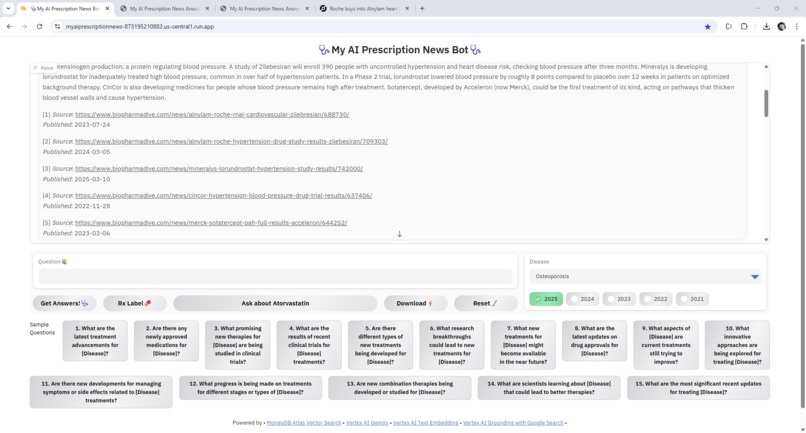Select the first My AI Prescription tab
This screenshot has width=806, height=433.
coord(64,8)
